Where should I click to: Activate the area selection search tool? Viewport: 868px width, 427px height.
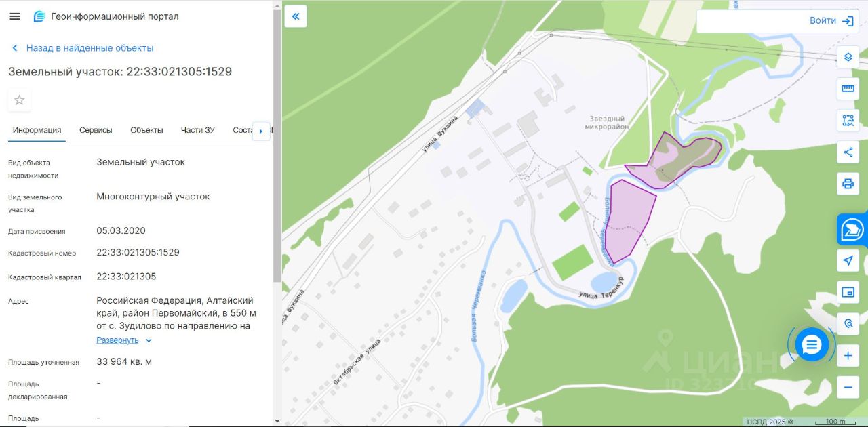848,121
